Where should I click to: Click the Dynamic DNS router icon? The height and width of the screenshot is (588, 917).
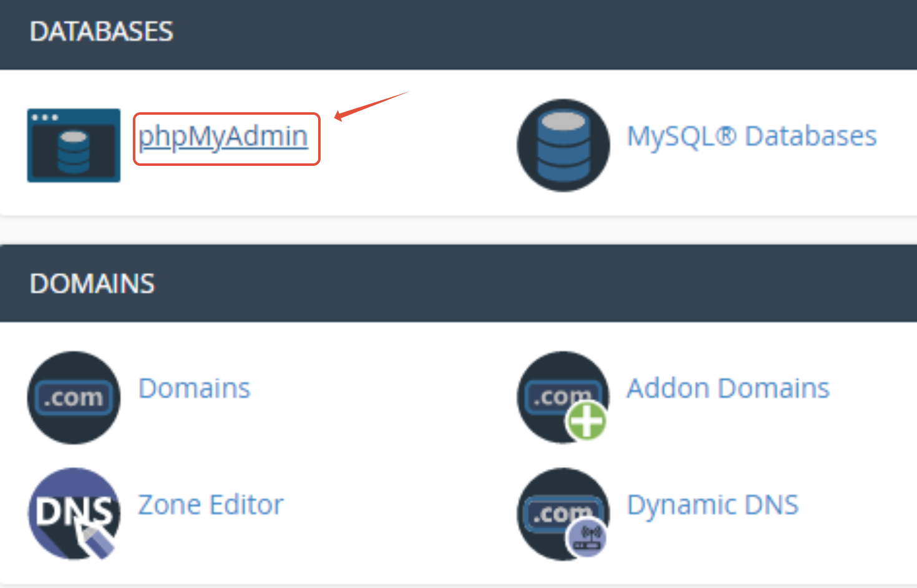click(563, 514)
